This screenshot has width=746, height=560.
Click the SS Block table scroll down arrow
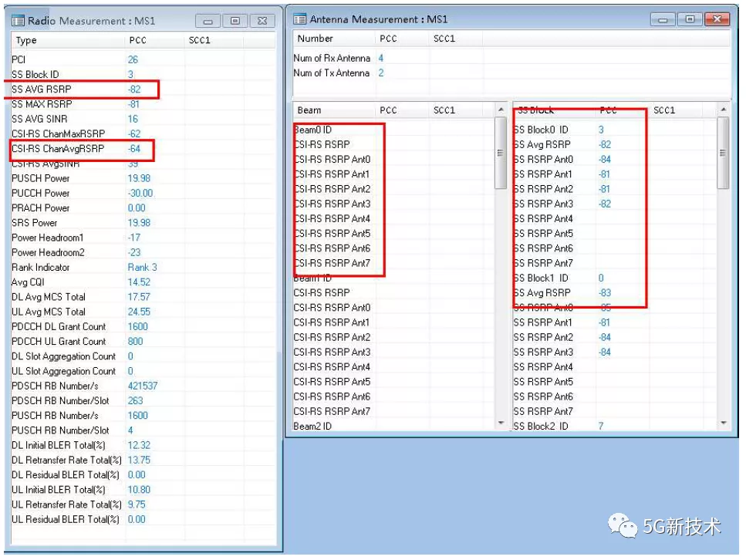[723, 423]
